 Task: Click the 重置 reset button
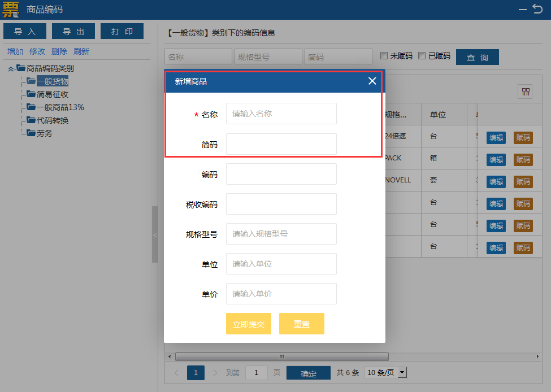click(301, 324)
